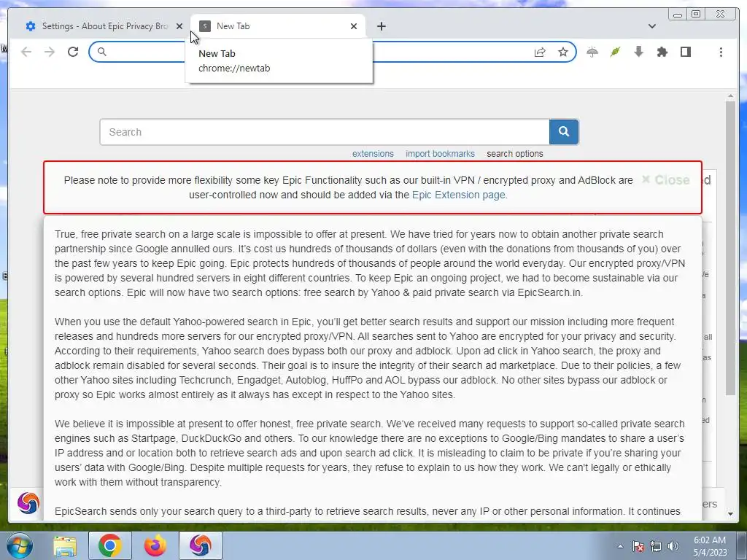
Task: Select the New Tab tab
Action: [x=278, y=26]
